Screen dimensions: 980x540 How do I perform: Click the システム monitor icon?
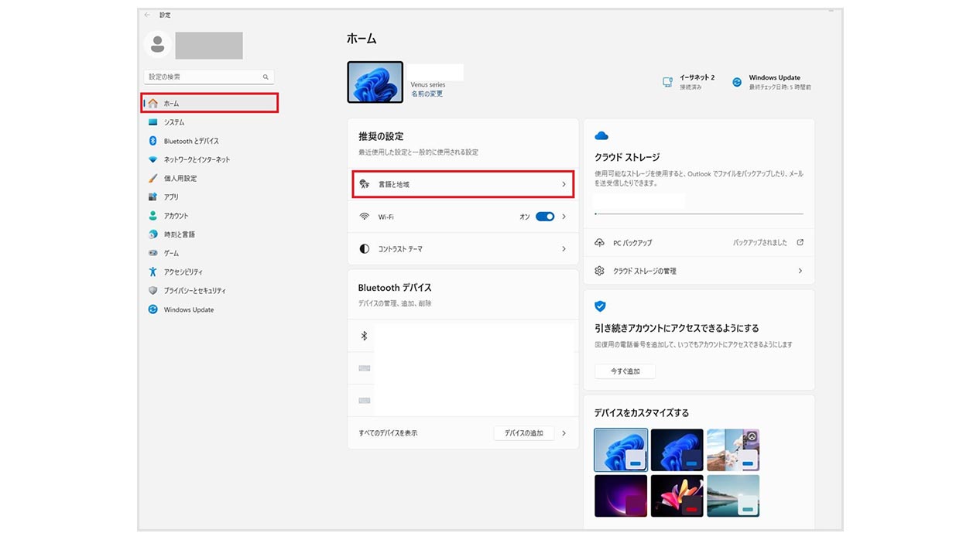coord(153,122)
